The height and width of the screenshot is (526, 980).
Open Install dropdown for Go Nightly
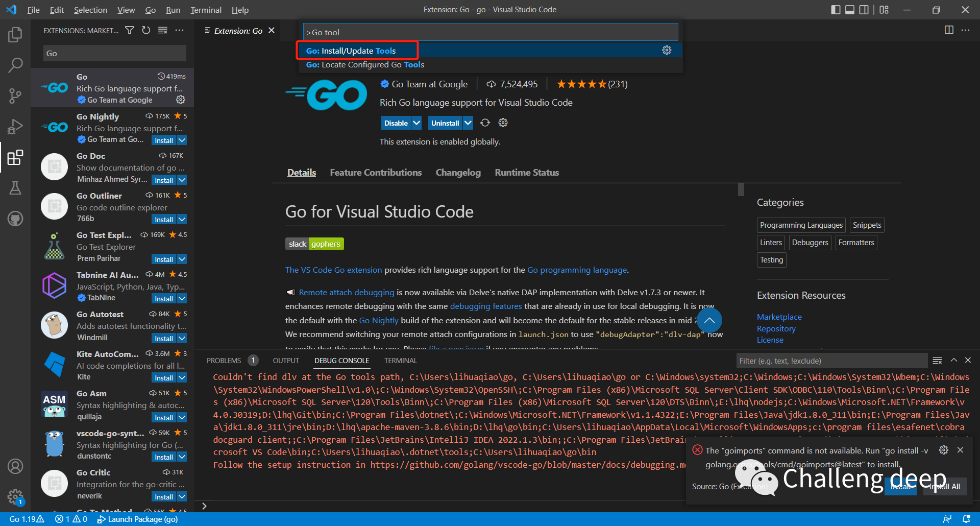pos(182,140)
